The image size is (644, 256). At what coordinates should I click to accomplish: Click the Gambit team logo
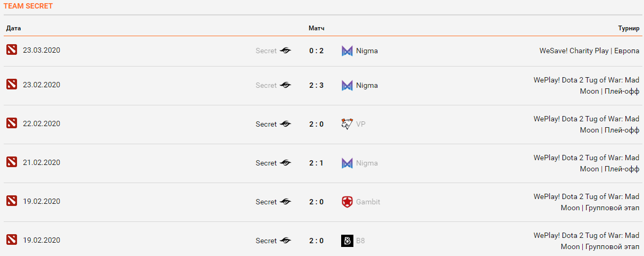point(347,202)
